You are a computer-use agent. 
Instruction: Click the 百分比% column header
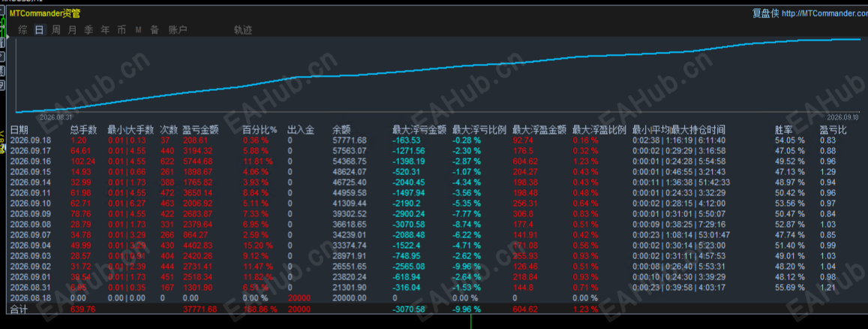click(x=260, y=130)
